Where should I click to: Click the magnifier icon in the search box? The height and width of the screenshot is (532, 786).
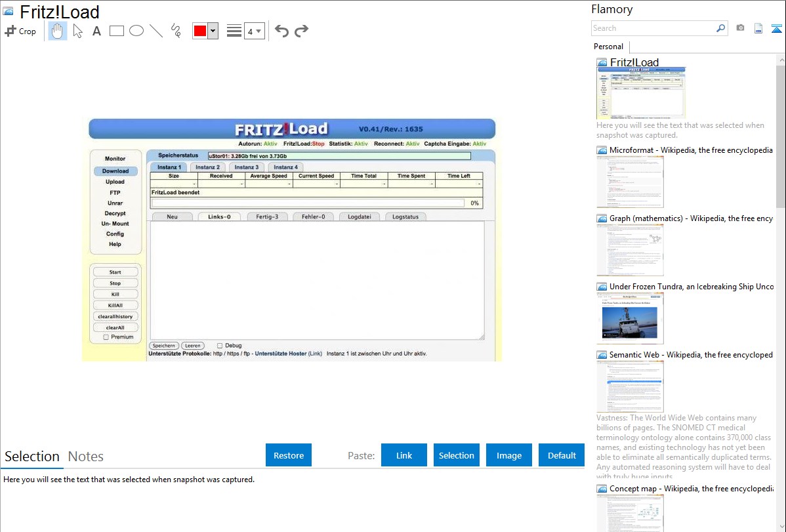[x=720, y=28]
